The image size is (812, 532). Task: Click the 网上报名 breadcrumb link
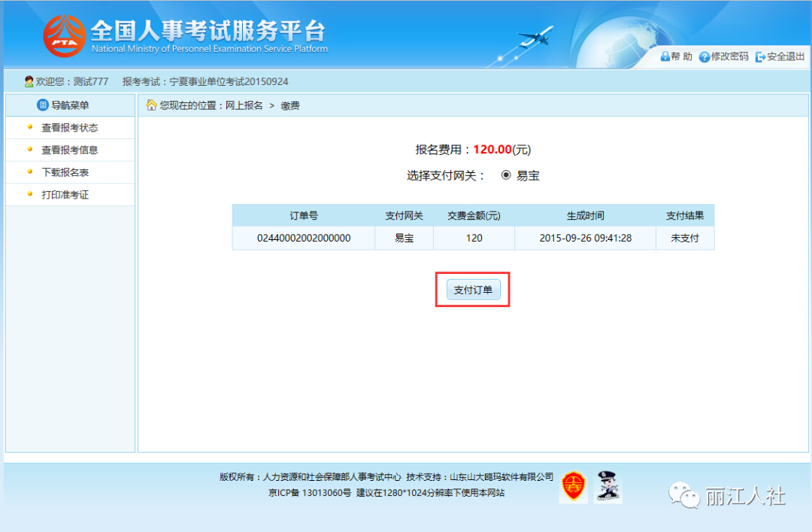[244, 106]
